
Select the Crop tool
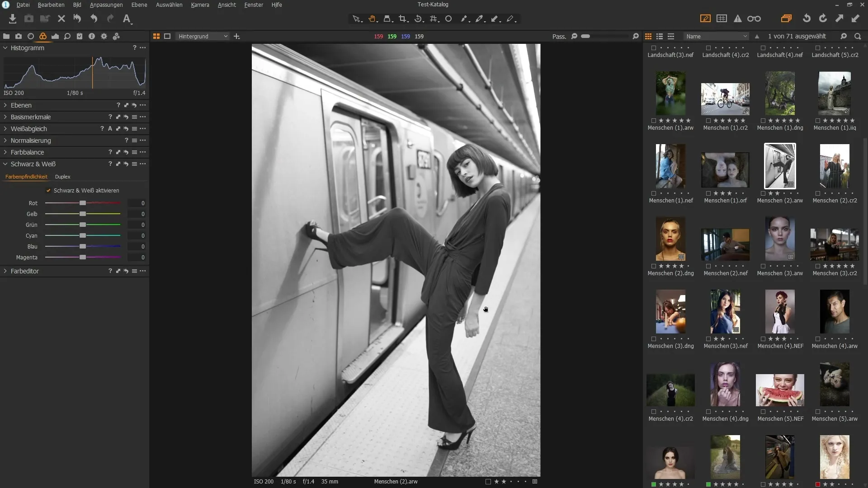pos(403,19)
